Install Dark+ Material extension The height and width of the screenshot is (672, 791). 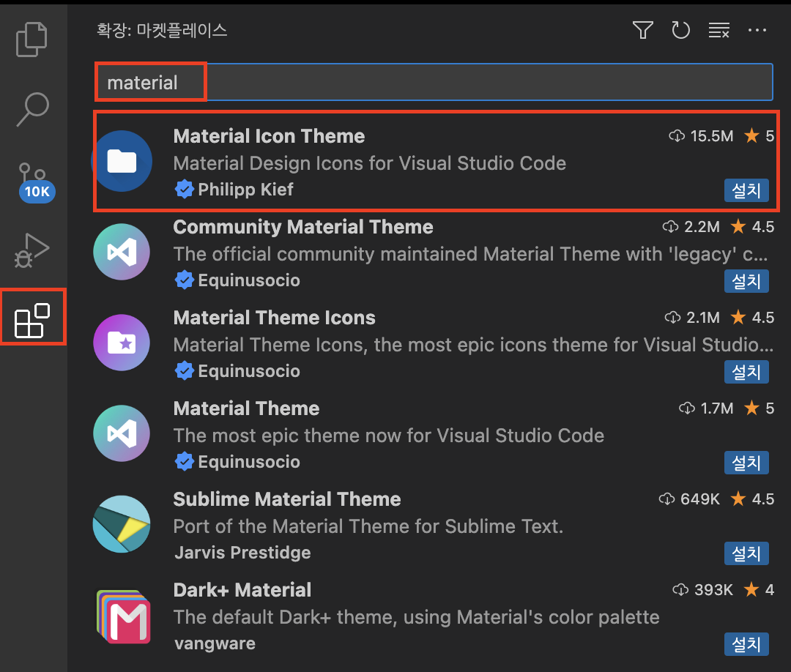[746, 644]
